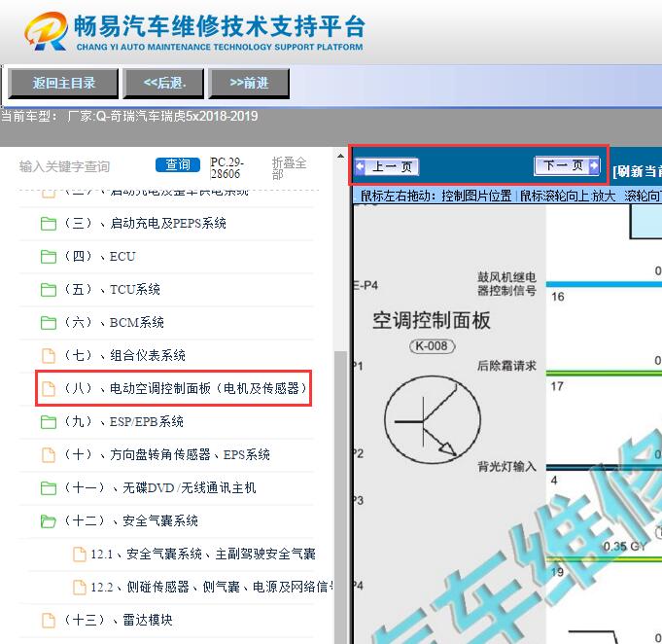The height and width of the screenshot is (644, 662).
Task: Expand (四)、ECU entry
Action: [100, 256]
